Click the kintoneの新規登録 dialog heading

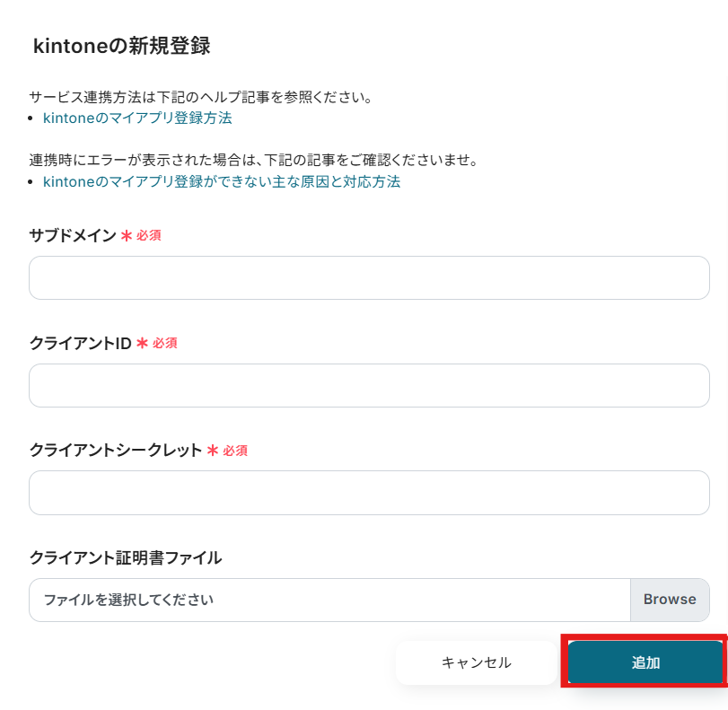pos(121,46)
